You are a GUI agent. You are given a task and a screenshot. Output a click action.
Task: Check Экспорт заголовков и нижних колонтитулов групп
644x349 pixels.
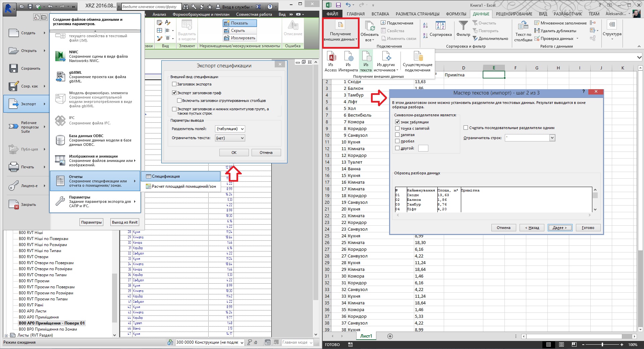pos(174,109)
